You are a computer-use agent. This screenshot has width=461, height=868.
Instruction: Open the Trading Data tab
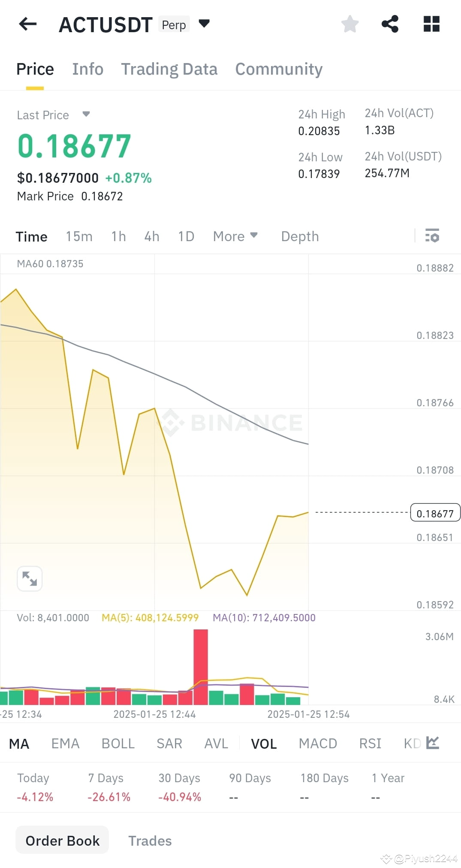[x=169, y=69]
